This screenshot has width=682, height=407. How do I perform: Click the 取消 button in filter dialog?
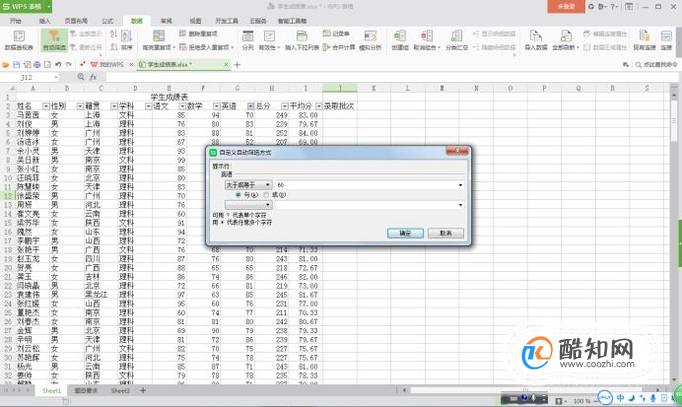445,234
